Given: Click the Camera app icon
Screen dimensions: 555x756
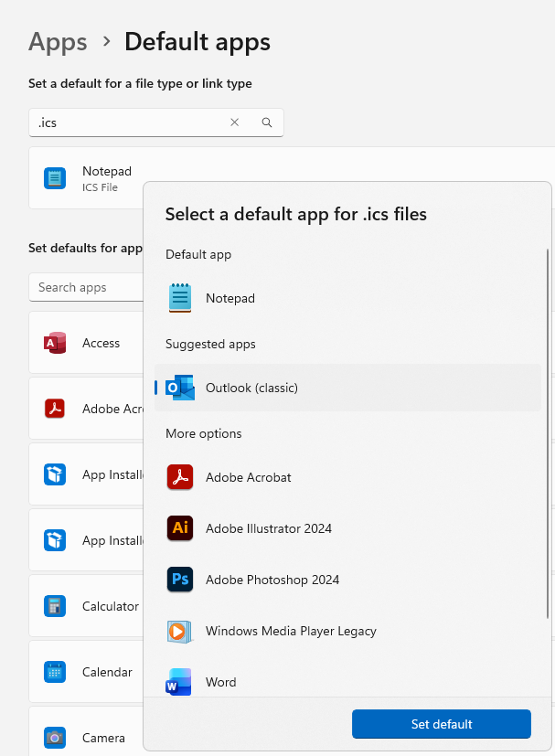Looking at the screenshot, I should pos(55,738).
